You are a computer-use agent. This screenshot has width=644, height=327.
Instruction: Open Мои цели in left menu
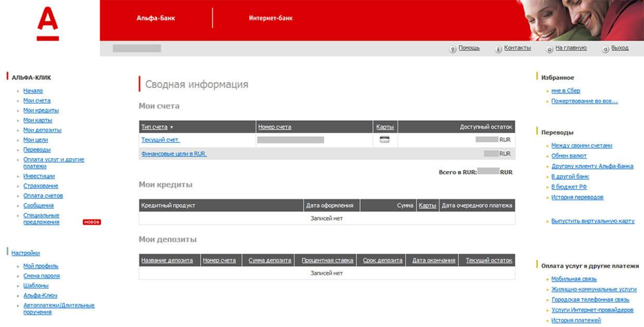pos(35,140)
